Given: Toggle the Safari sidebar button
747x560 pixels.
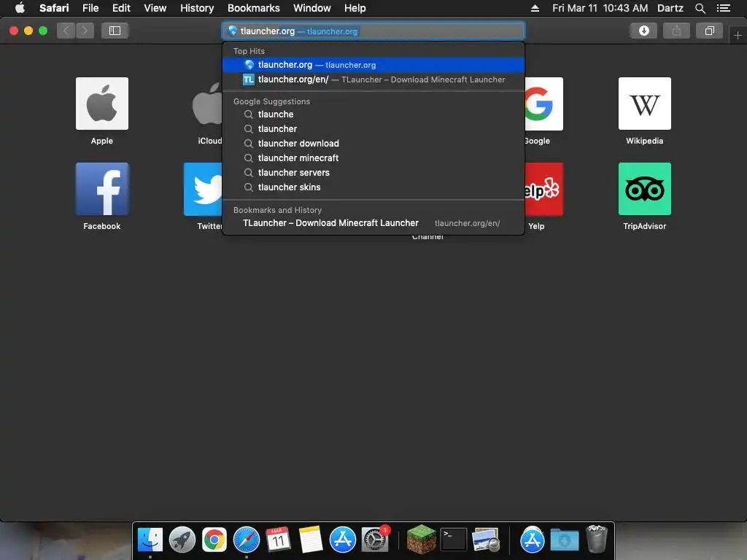Looking at the screenshot, I should click(x=115, y=31).
